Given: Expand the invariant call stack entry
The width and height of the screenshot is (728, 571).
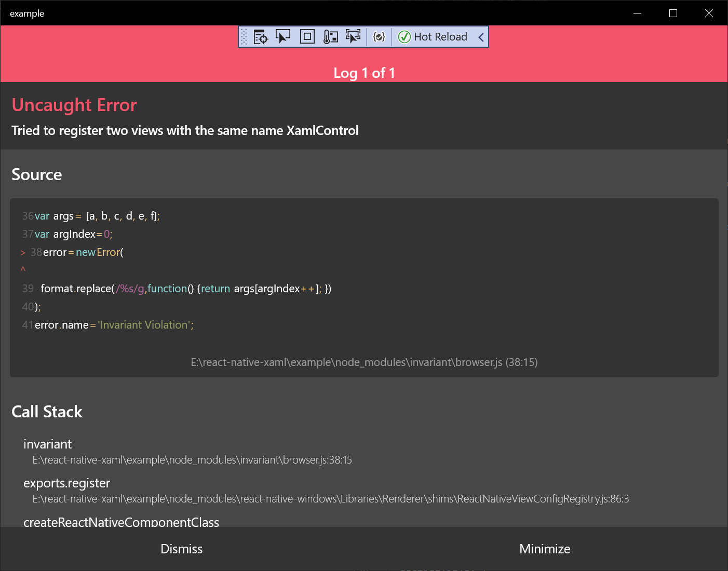Looking at the screenshot, I should click(x=47, y=444).
